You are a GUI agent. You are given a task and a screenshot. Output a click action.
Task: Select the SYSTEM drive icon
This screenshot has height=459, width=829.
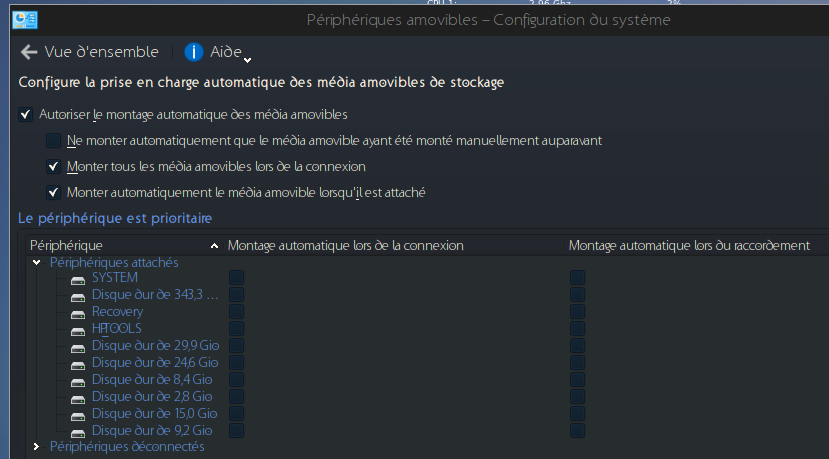coord(78,278)
